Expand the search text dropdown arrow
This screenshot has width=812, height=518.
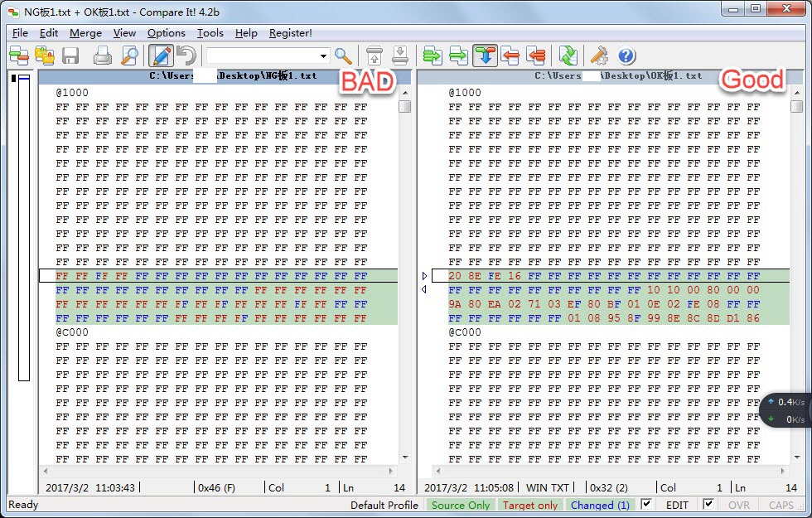[323, 56]
